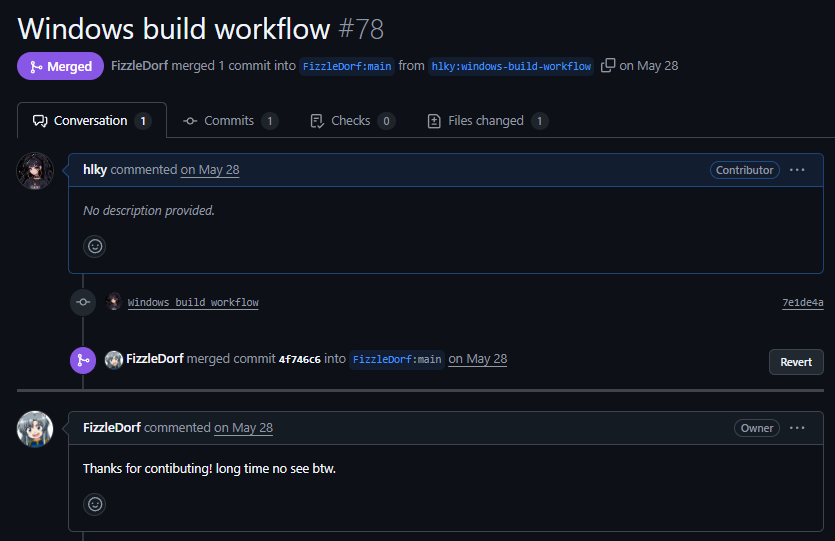Open hlky's profile from comment header
835x541 pixels.
point(95,170)
